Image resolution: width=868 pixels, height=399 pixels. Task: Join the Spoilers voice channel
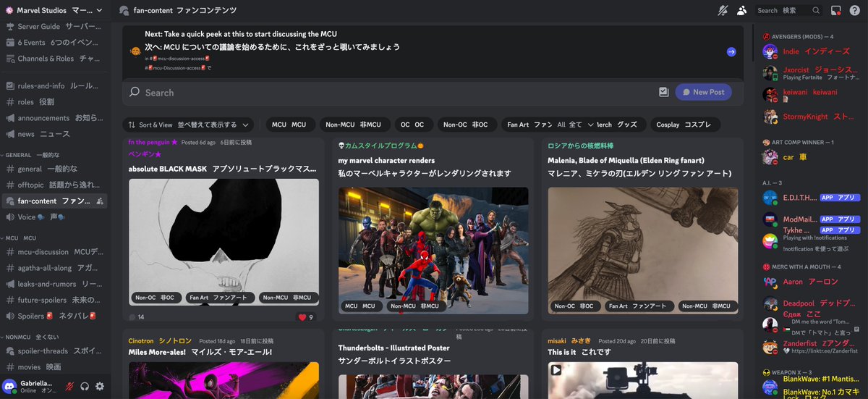(x=54, y=316)
